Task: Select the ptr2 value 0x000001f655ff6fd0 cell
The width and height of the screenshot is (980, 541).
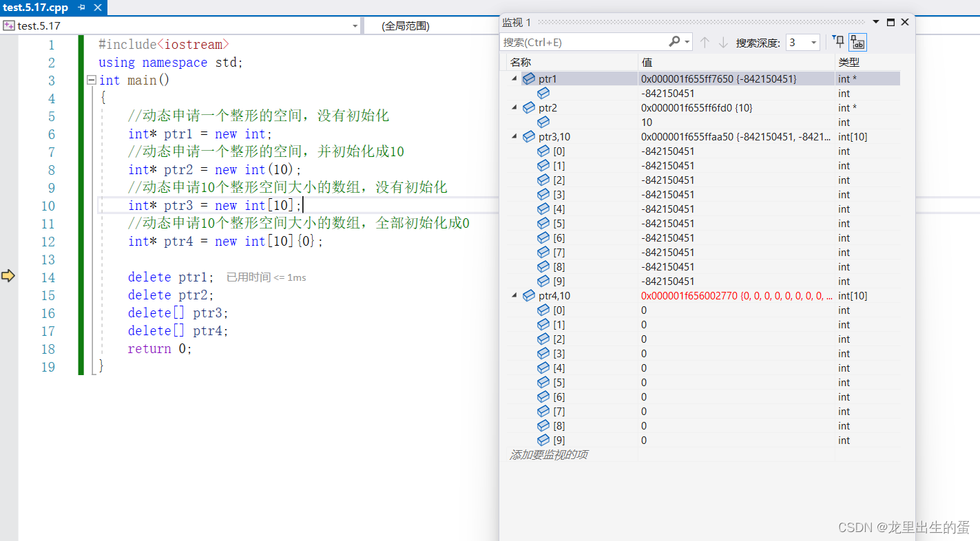Action: [x=736, y=107]
